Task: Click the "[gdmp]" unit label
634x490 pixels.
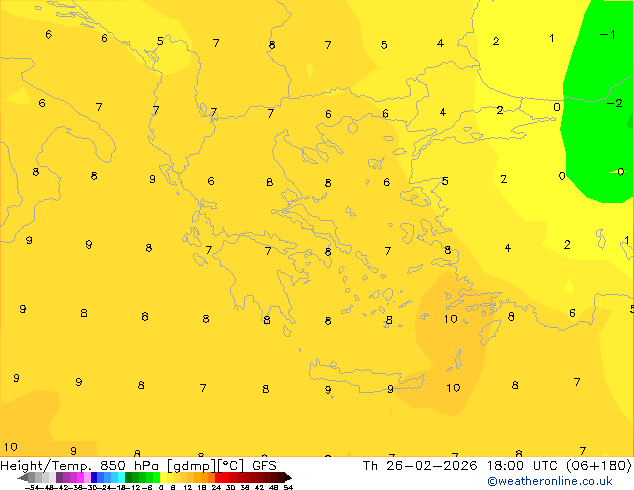Action: 191,466
